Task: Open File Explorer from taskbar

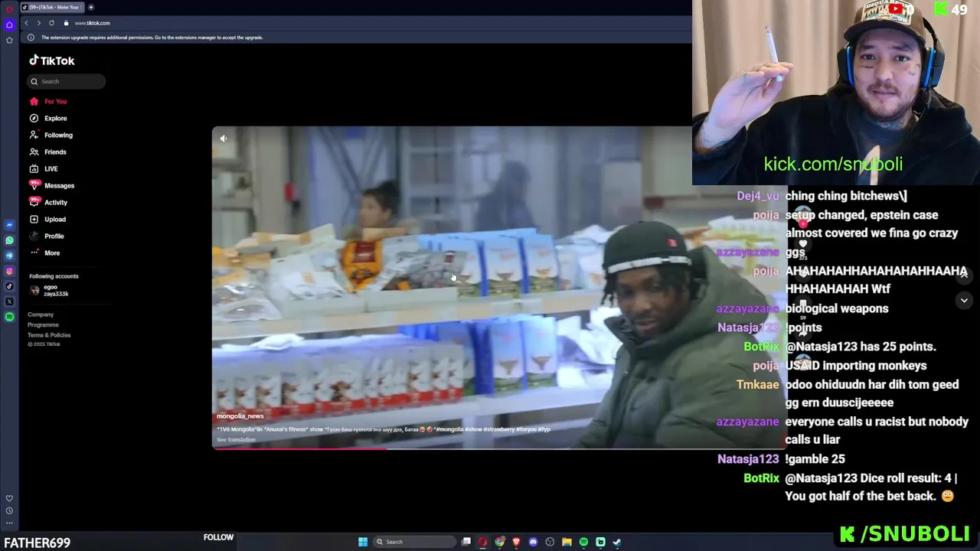Action: pyautogui.click(x=567, y=542)
